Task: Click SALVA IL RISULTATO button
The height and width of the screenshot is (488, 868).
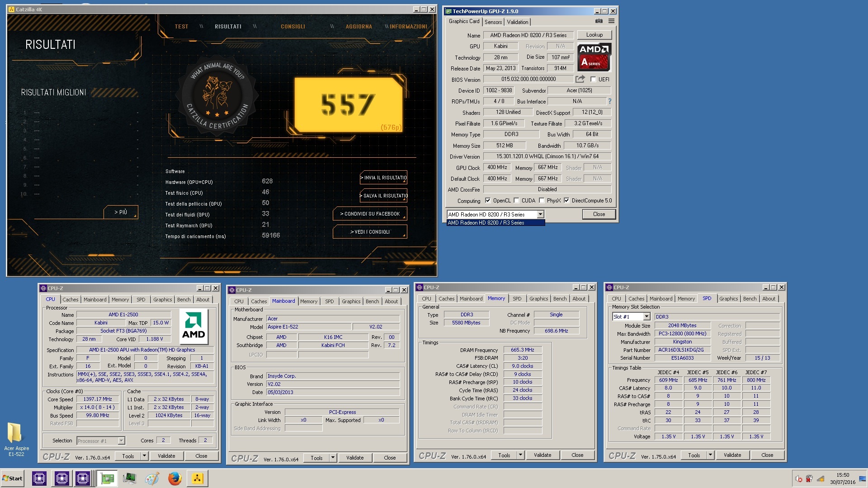Action: 384,196
